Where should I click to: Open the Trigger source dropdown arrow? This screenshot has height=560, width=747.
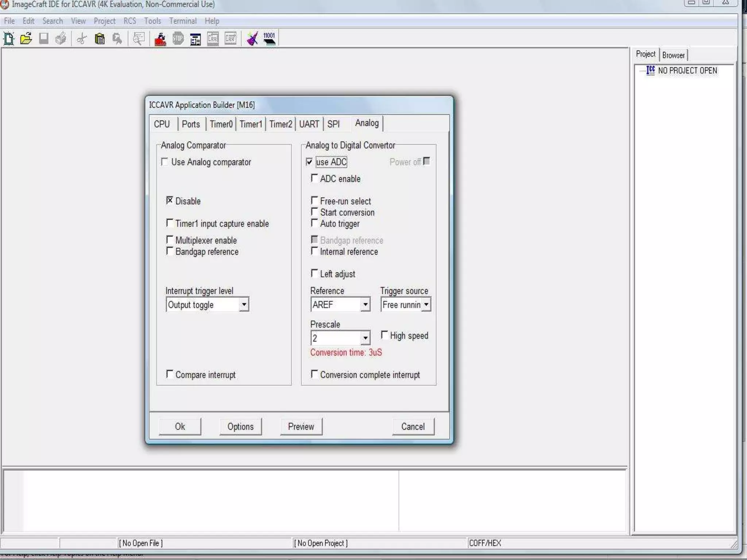426,304
